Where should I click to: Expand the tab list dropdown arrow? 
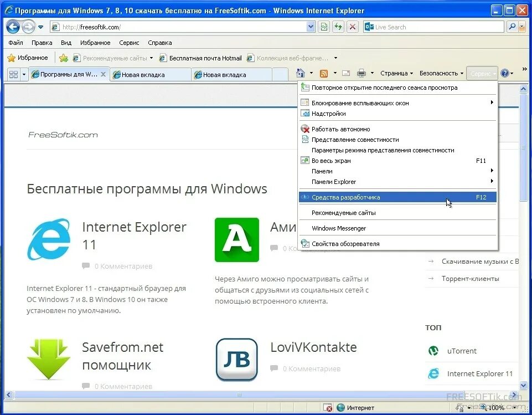click(24, 74)
